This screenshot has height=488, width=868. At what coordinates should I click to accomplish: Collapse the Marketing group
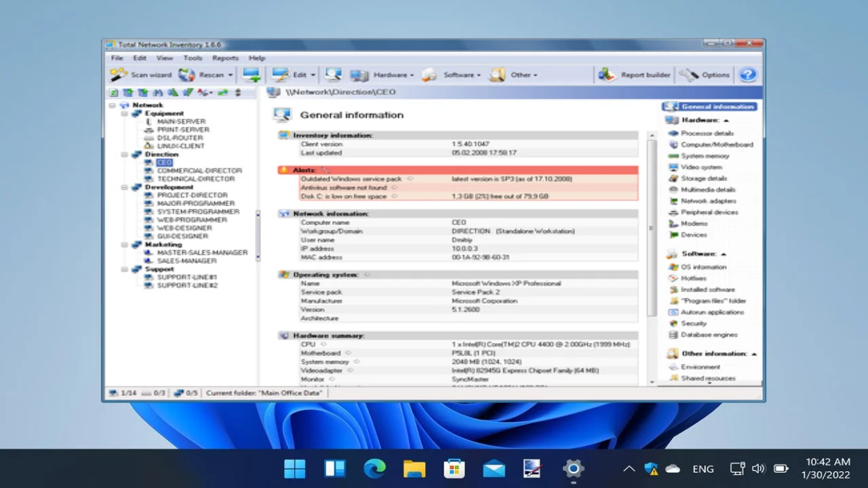click(x=125, y=245)
